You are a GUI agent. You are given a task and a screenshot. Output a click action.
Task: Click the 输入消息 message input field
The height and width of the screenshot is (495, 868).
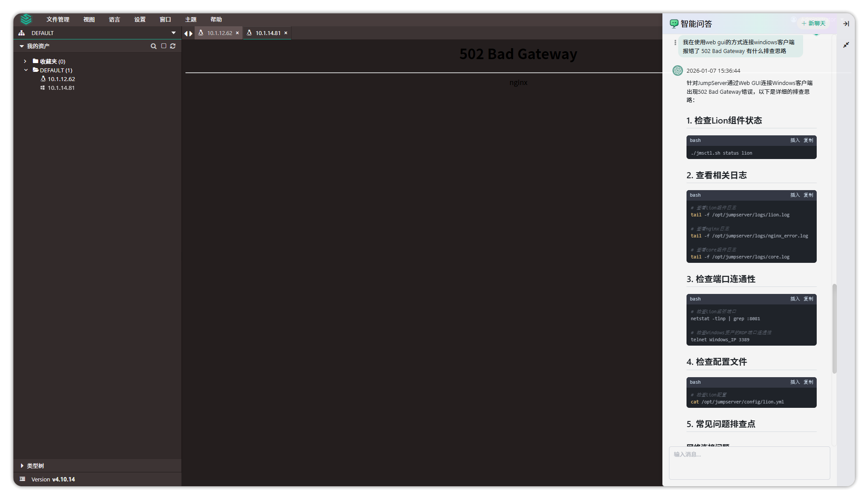coord(749,463)
